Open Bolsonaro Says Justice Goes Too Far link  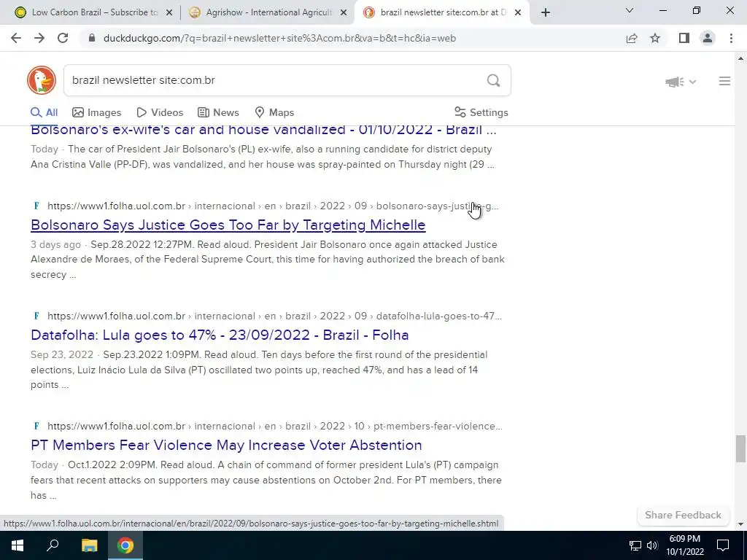[228, 225]
